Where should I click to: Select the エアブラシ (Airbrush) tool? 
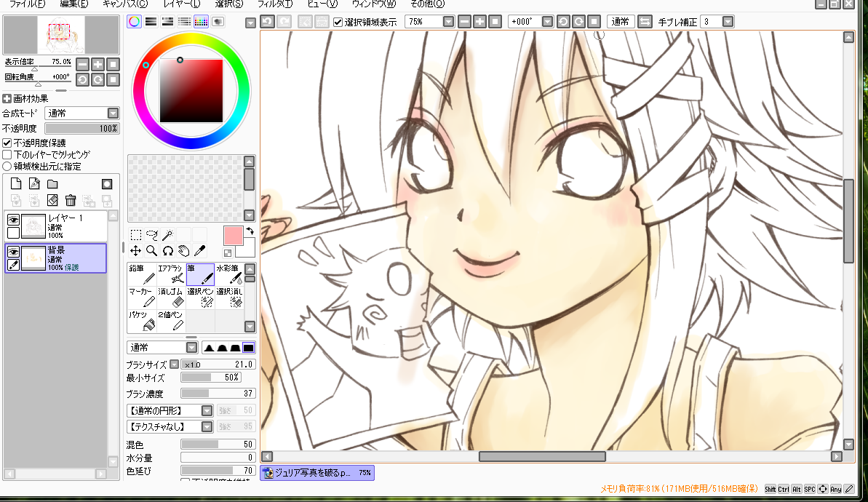pos(171,274)
